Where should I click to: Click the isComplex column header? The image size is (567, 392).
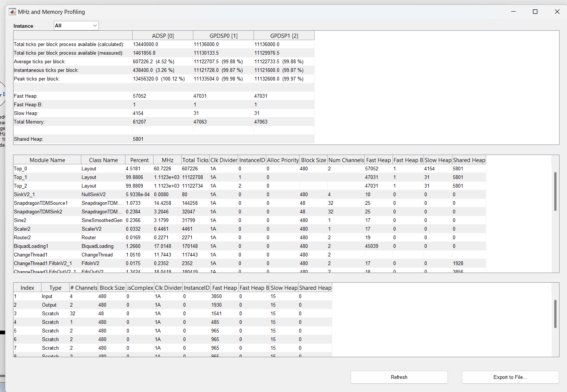(x=140, y=288)
